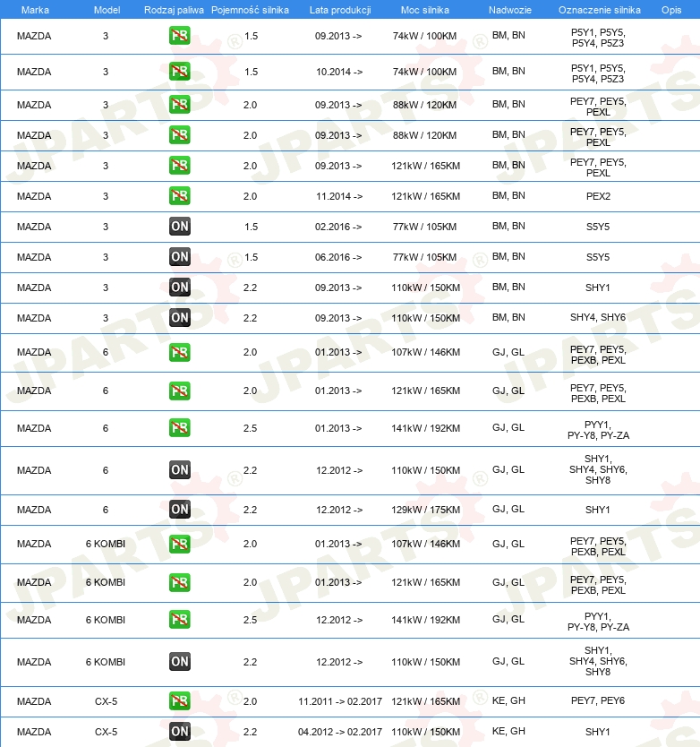Click PB fuel icon in Mazda 3 10.2014 74kW row
This screenshot has width=700, height=747.
180,72
